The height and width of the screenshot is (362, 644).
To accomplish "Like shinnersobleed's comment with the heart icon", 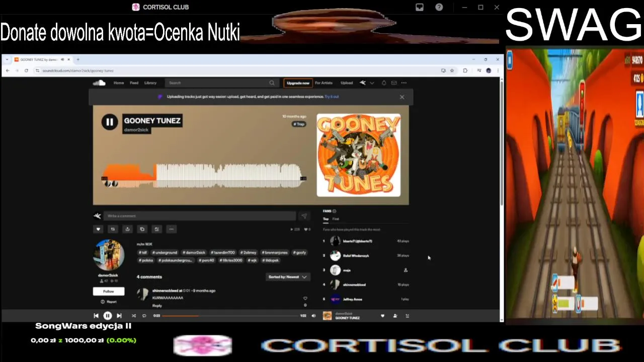I will click(x=305, y=298).
